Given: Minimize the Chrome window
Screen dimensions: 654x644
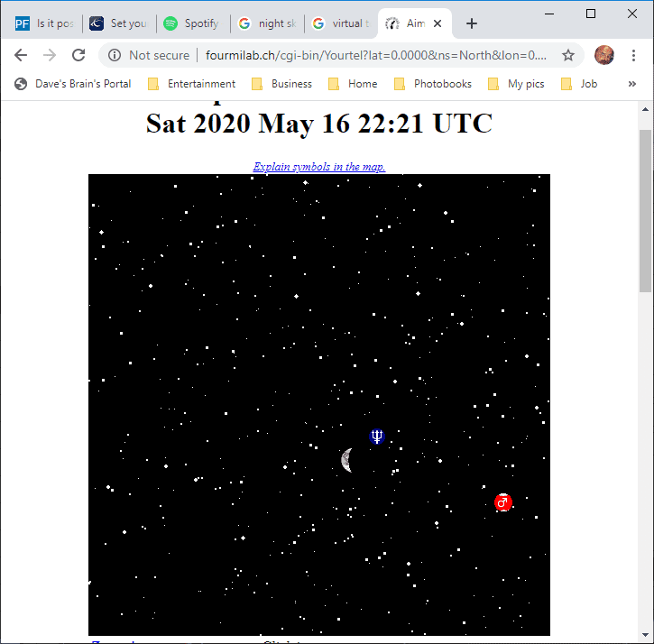Looking at the screenshot, I should (549, 14).
